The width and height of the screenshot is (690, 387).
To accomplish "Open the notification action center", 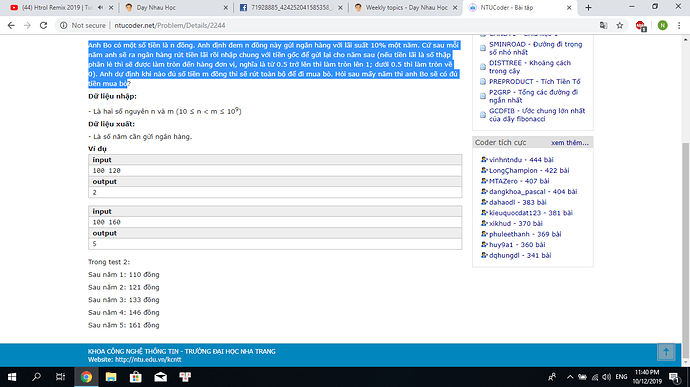I will (674, 377).
